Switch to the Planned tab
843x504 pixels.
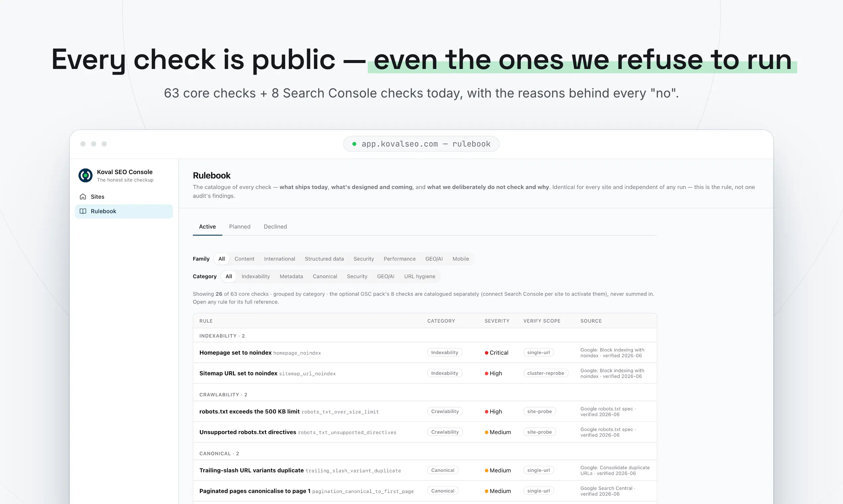click(x=240, y=226)
